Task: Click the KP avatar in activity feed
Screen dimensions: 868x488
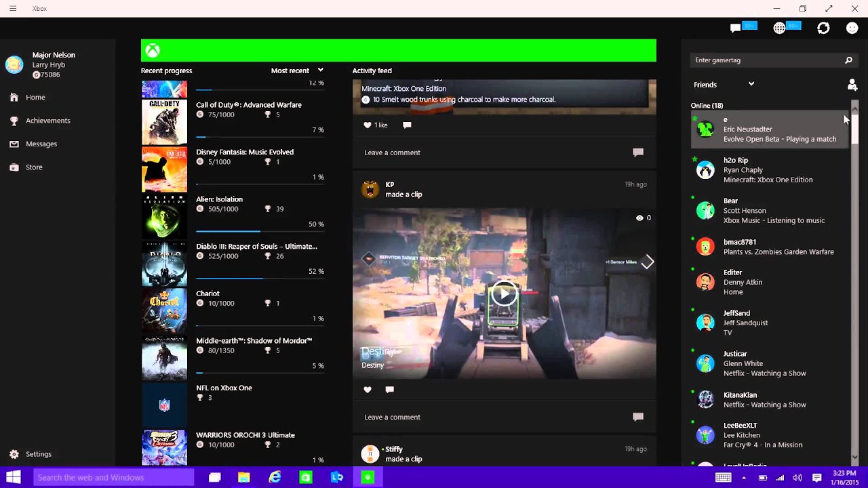Action: [x=370, y=189]
